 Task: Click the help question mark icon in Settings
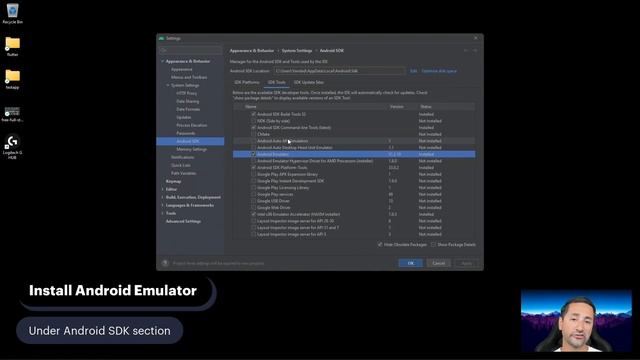coord(165,263)
